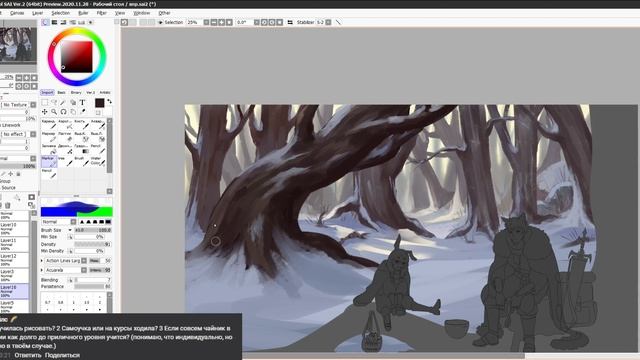Toggle Blending pressure checkbox

[x=70, y=280]
